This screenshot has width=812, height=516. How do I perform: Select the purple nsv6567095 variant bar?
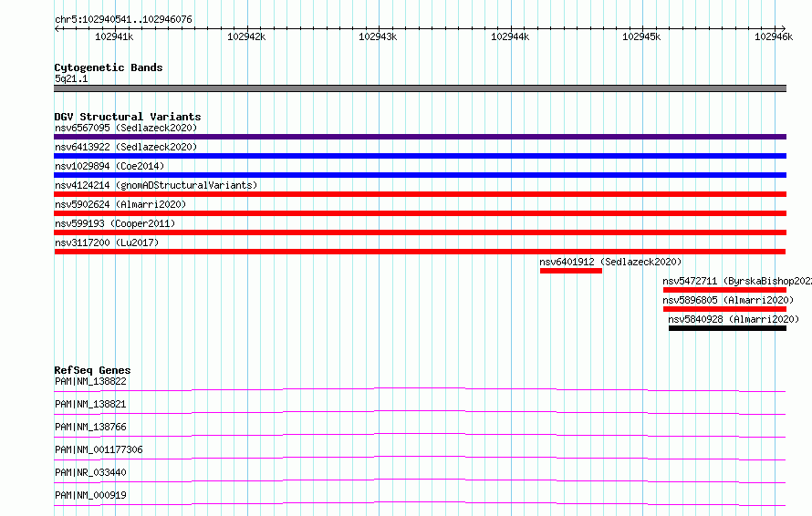coord(420,137)
